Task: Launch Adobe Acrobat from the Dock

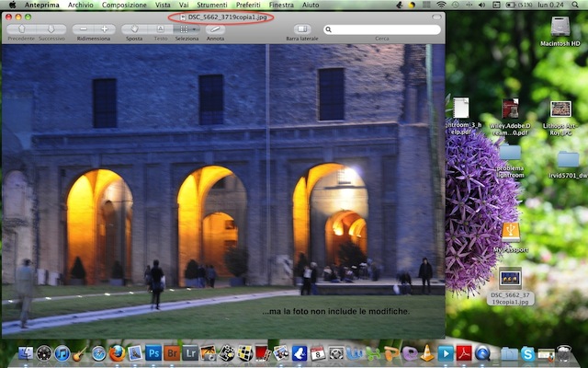Action: point(464,353)
